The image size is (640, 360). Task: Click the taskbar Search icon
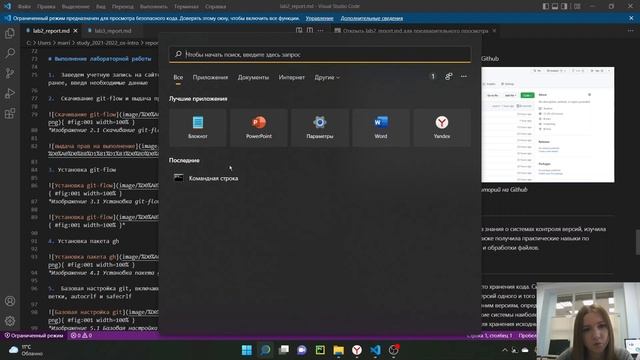265,350
